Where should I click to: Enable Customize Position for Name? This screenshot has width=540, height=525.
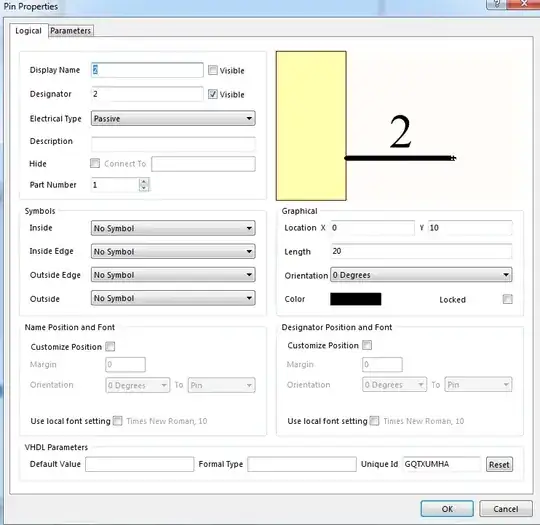[x=110, y=346]
